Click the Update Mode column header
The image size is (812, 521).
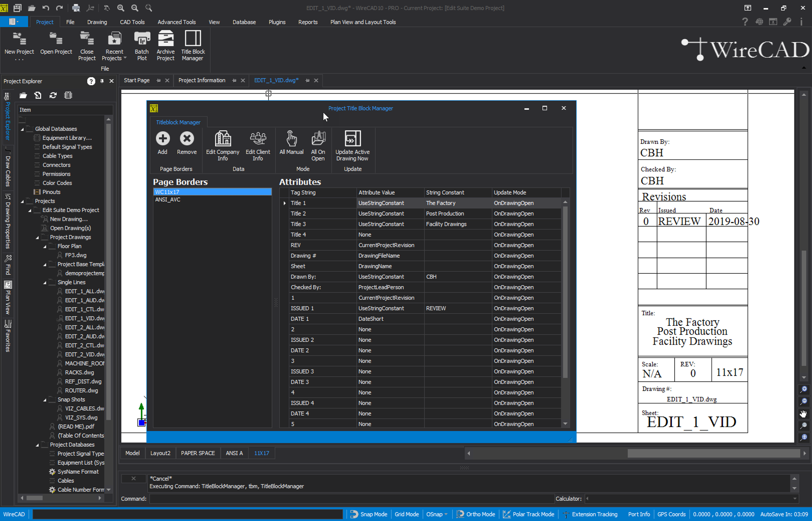tap(526, 192)
